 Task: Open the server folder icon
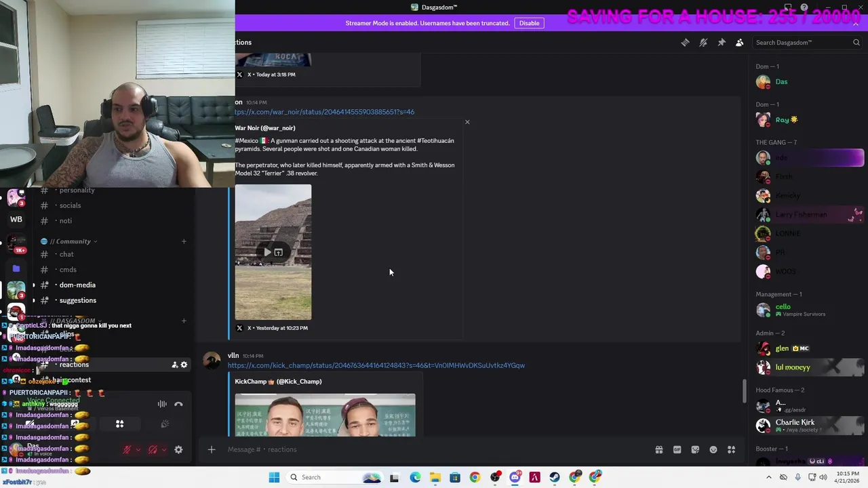(x=16, y=268)
